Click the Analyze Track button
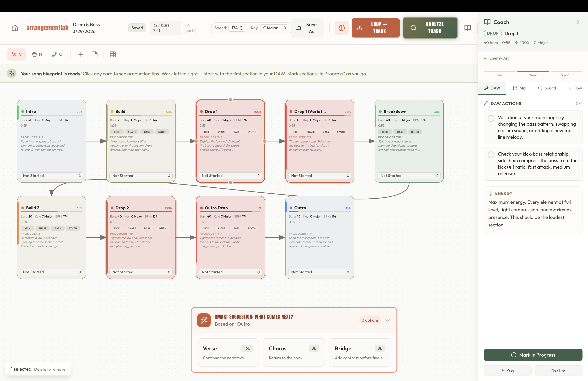The image size is (588, 381). (430, 28)
